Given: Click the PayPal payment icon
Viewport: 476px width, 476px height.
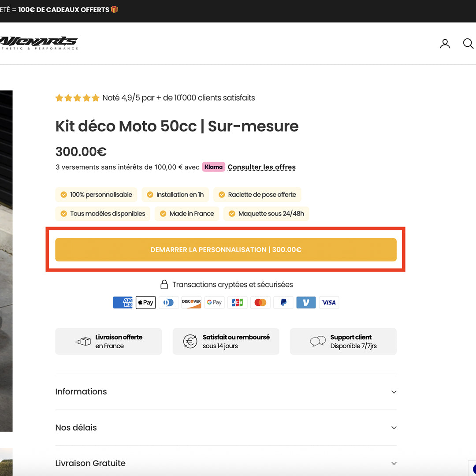Looking at the screenshot, I should click(283, 302).
